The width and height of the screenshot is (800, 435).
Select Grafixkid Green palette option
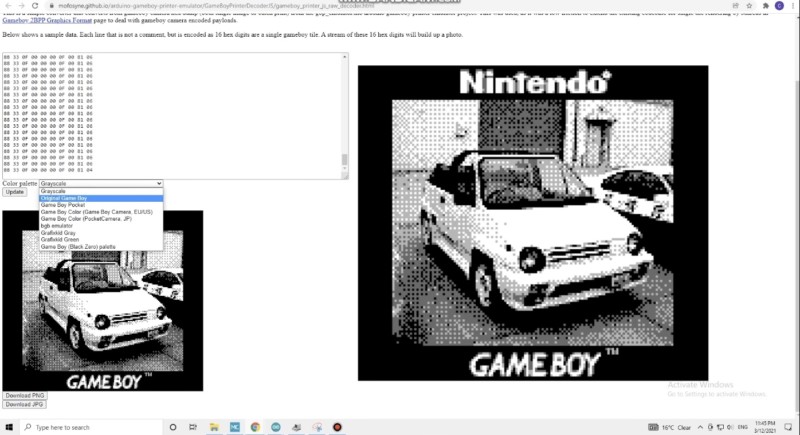pos(101,239)
